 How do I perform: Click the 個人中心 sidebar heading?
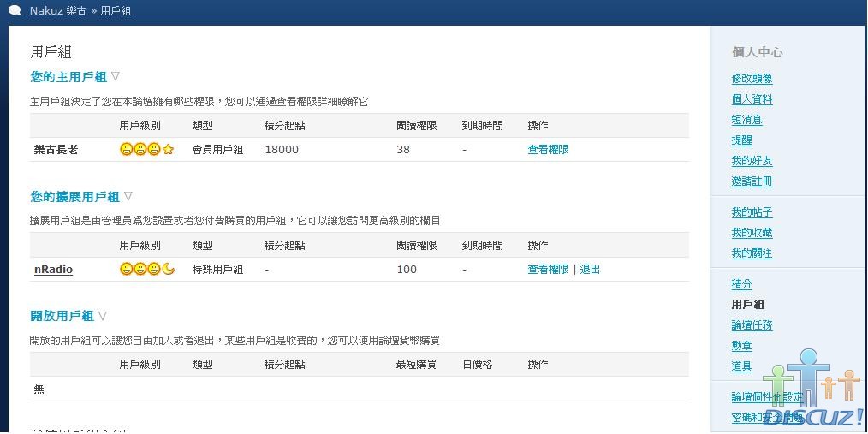tap(757, 52)
